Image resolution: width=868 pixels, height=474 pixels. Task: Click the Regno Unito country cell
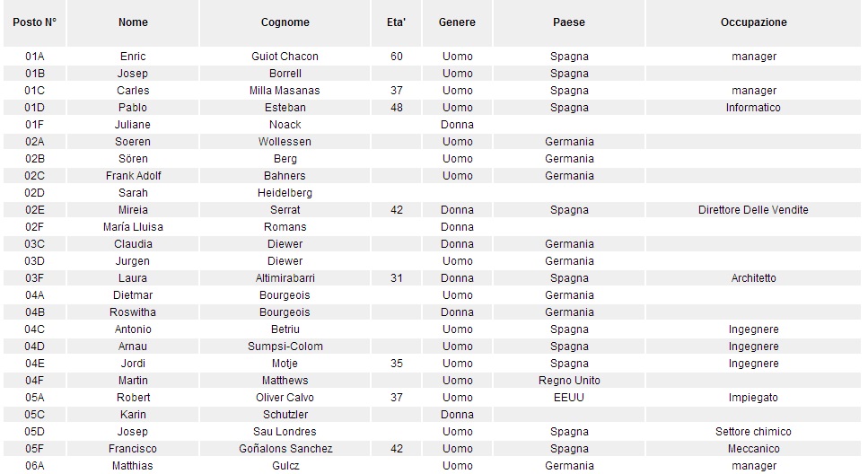(x=569, y=381)
